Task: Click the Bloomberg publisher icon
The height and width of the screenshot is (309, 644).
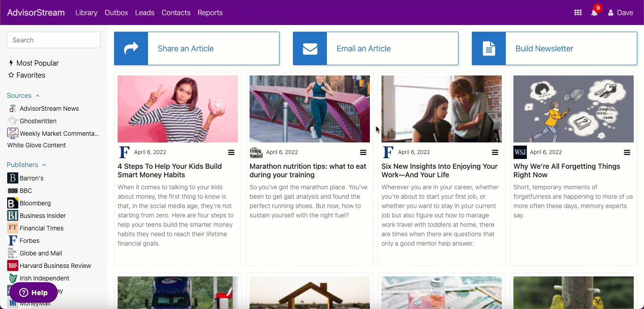Action: coord(13,203)
